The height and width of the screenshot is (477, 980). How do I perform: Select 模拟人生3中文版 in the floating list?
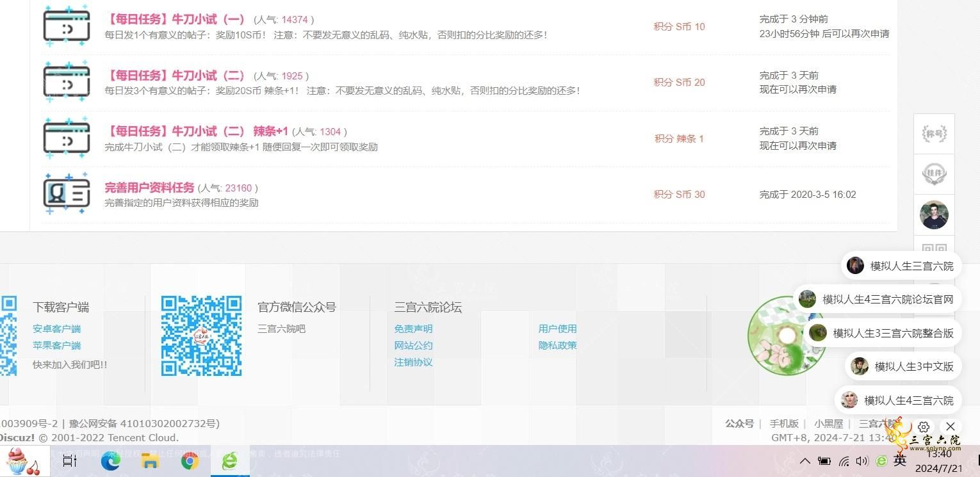[903, 366]
